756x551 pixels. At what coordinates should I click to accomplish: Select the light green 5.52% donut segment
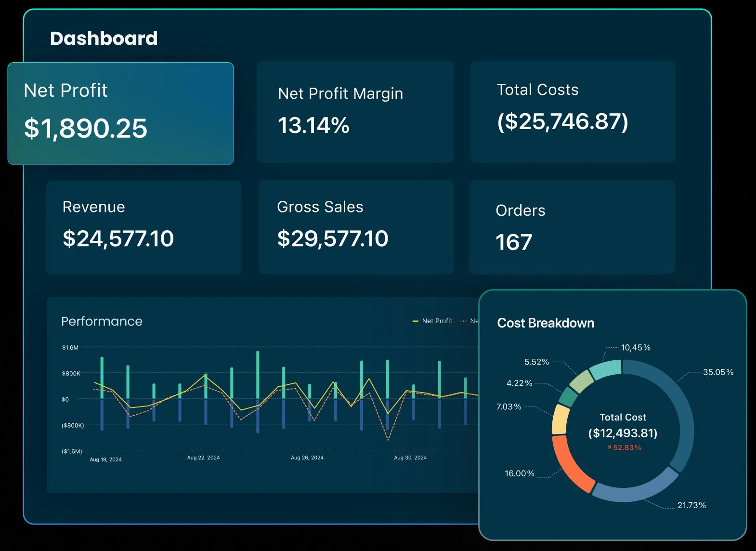point(581,381)
